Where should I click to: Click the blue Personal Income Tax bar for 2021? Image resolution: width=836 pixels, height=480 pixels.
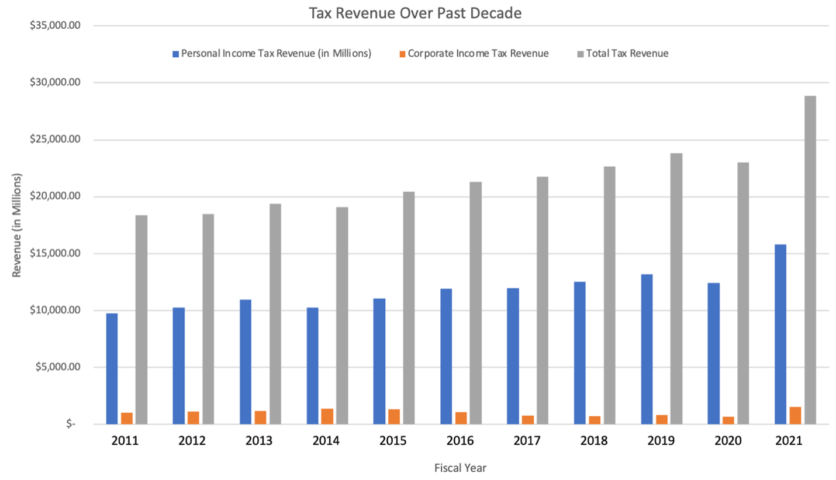(x=780, y=334)
